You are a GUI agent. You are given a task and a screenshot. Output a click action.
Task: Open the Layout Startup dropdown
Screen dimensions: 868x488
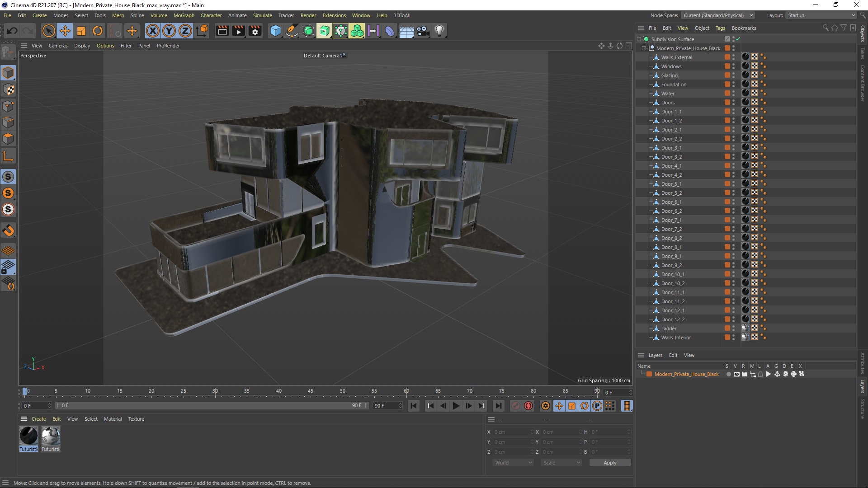click(821, 15)
